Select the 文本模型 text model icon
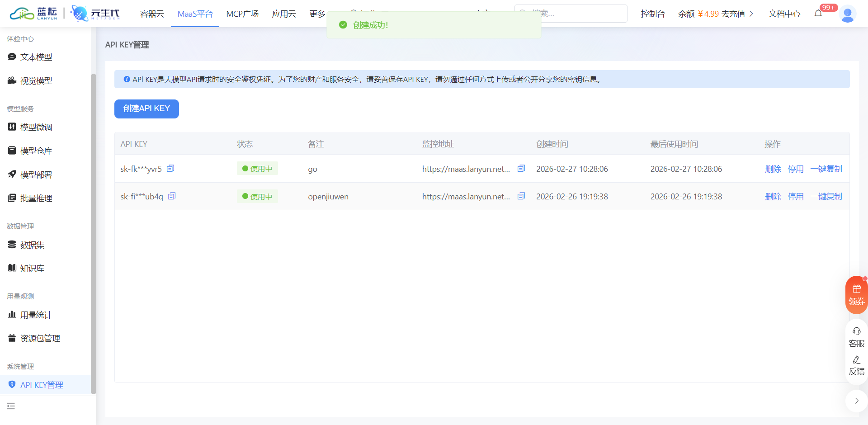Viewport: 868px width, 425px height. click(12, 57)
